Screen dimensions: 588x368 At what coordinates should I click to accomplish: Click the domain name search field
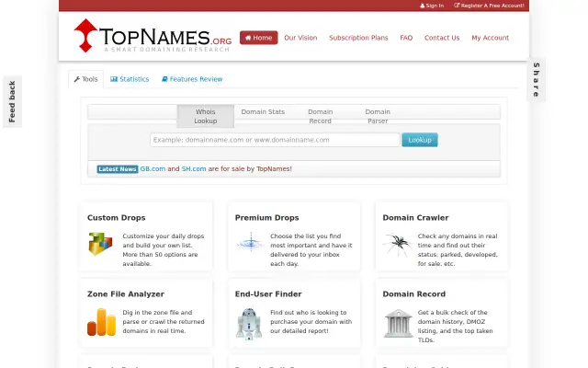coord(275,140)
